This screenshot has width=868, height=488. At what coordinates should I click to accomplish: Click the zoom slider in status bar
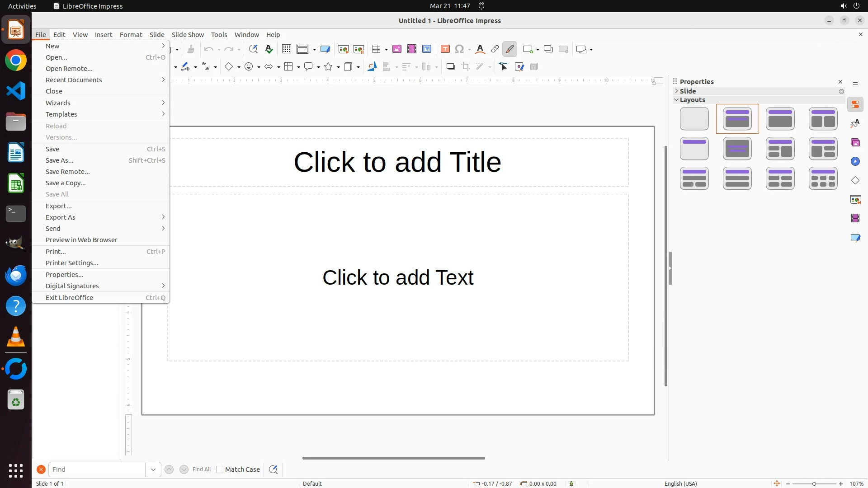pyautogui.click(x=814, y=483)
